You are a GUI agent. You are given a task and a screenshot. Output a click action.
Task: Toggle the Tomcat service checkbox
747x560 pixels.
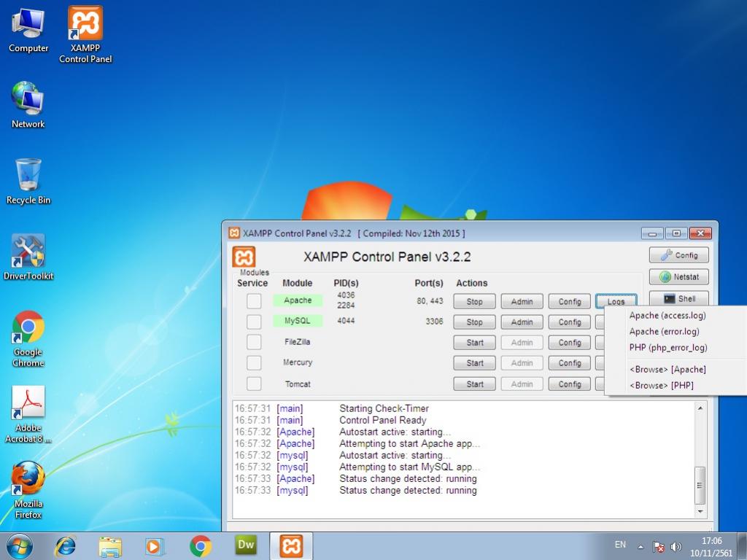[x=254, y=384]
